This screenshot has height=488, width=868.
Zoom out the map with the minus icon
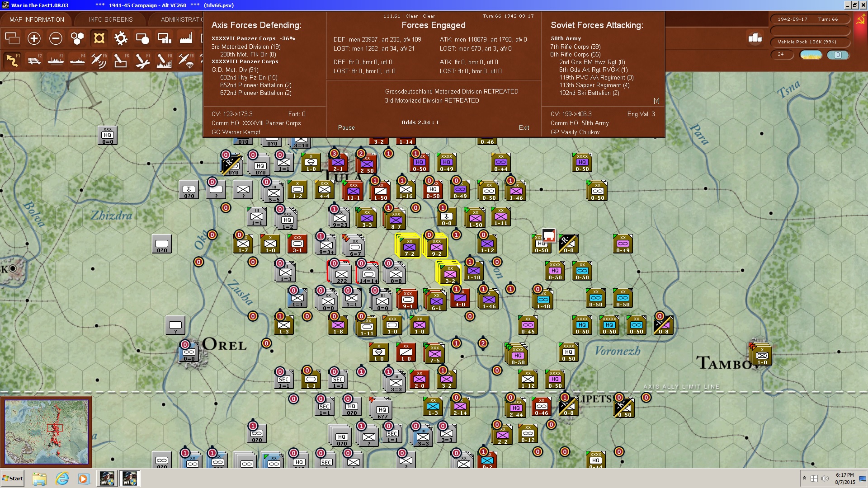click(56, 38)
